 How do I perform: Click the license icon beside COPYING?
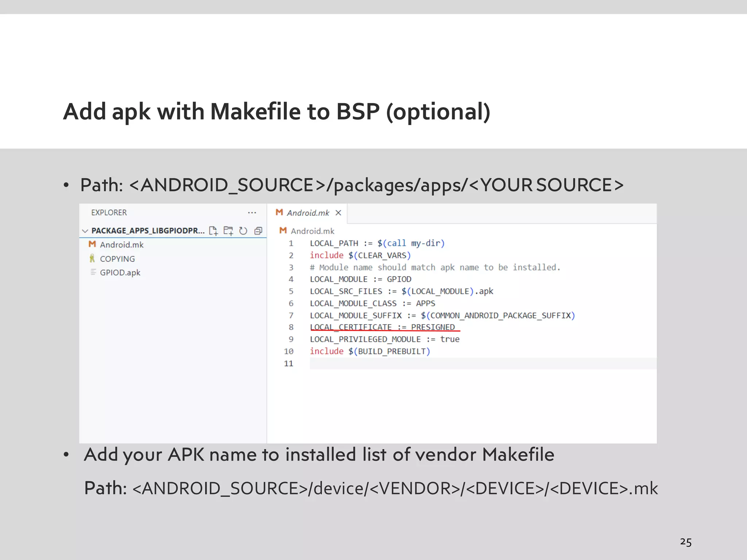[92, 258]
